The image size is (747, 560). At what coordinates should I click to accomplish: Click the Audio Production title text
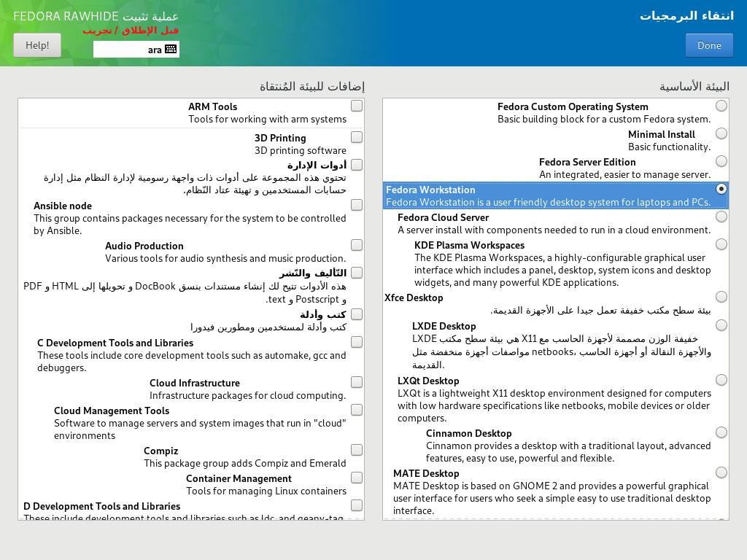point(144,246)
